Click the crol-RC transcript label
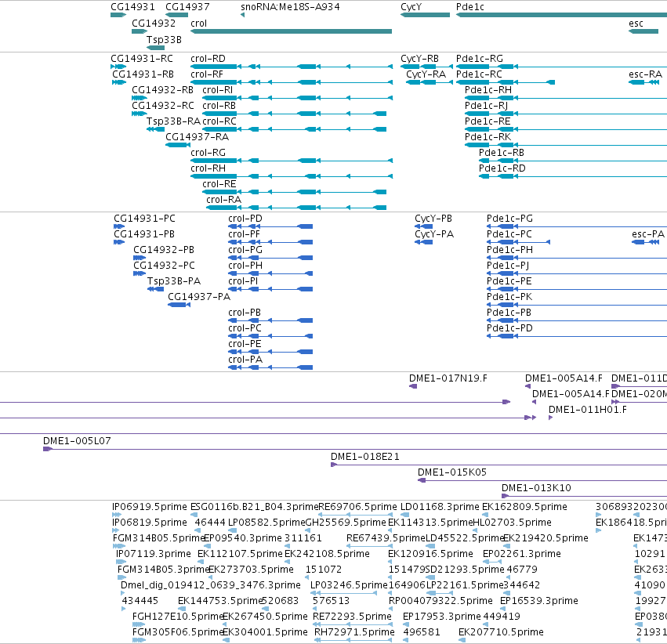Screen dimensions: 667x644 pos(219,121)
